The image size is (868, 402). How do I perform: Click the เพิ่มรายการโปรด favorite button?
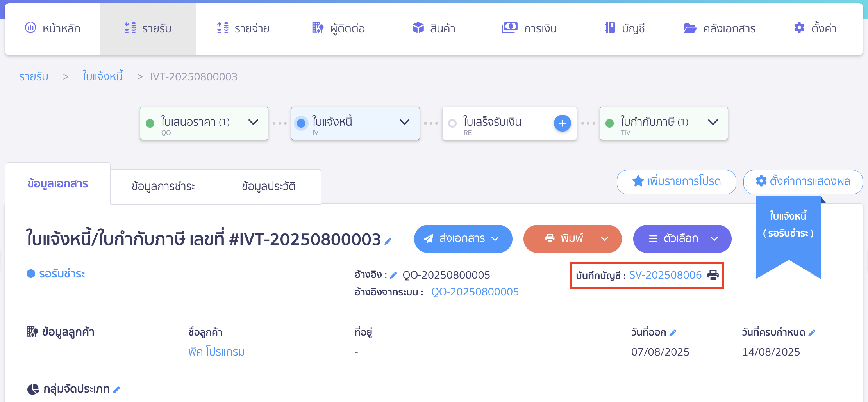676,181
